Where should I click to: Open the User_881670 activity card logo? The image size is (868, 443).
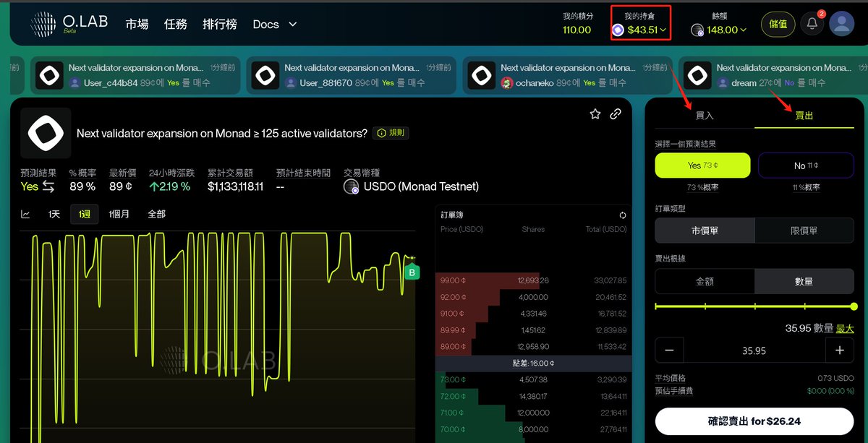[x=266, y=75]
